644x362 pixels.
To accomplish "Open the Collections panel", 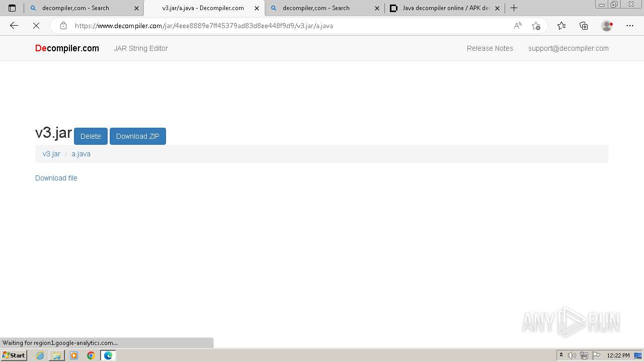I will pos(584,26).
